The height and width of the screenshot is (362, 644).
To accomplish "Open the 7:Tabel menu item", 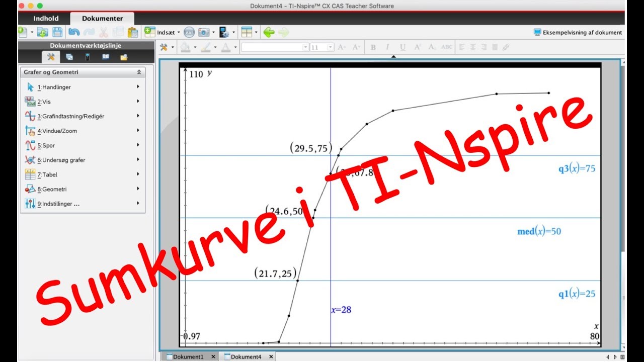I will point(83,174).
